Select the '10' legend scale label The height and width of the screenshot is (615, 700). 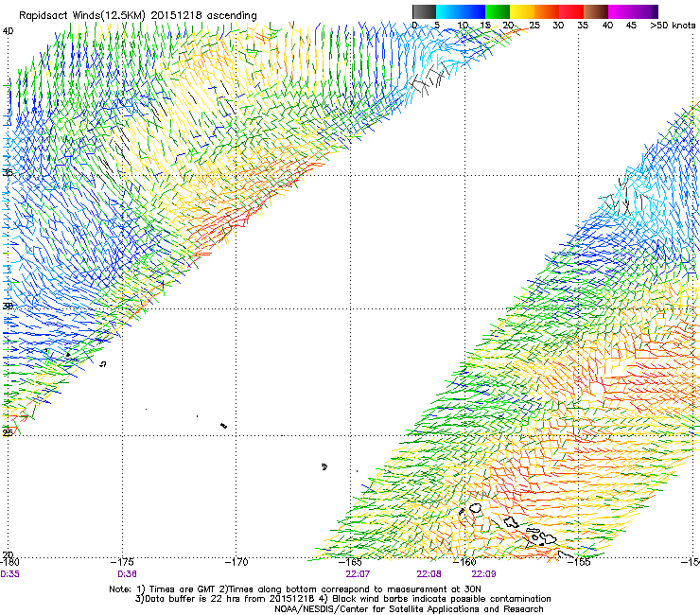pos(463,26)
